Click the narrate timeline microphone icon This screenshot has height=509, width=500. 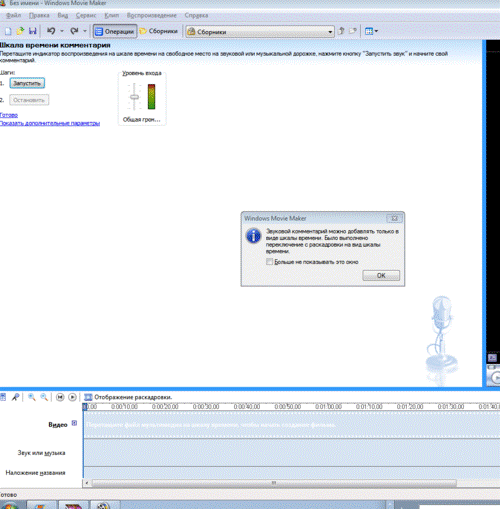(x=15, y=397)
